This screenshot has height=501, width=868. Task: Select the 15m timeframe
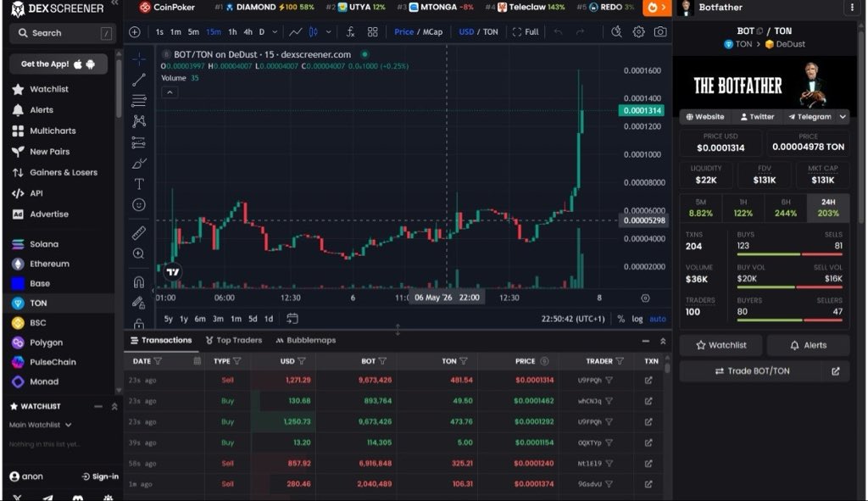pyautogui.click(x=213, y=32)
